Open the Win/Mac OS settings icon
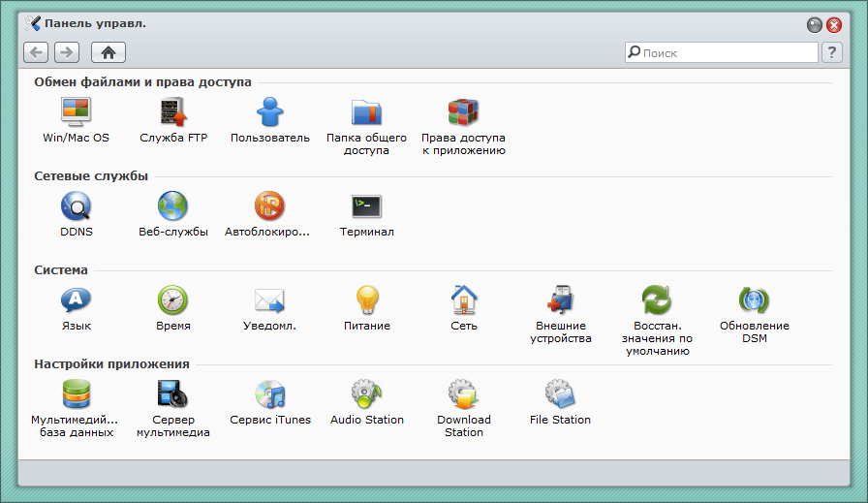The image size is (868, 503). click(x=76, y=112)
